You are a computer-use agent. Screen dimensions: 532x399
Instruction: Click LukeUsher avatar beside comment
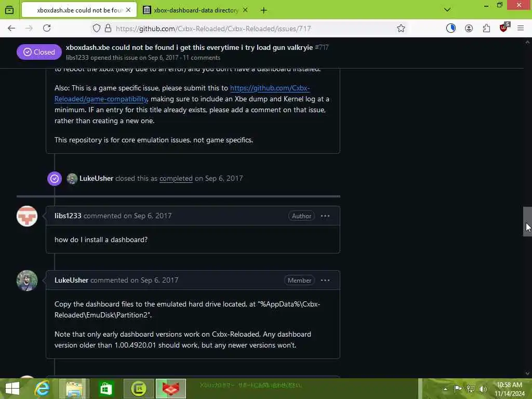[27, 281]
